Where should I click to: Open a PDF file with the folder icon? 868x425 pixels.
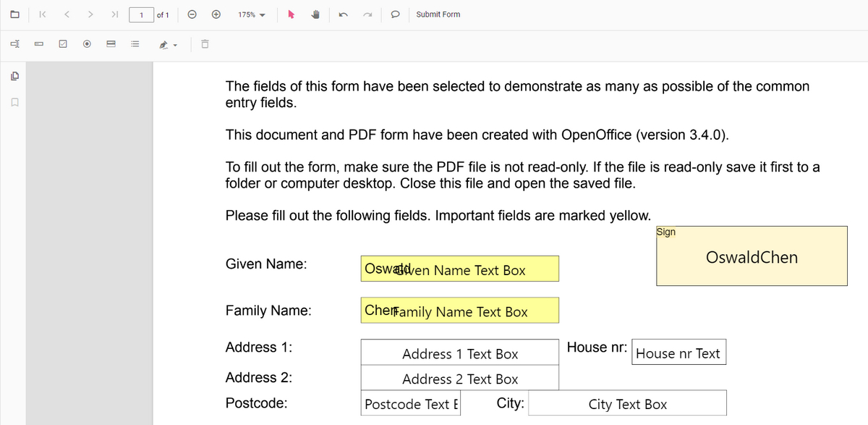[14, 14]
